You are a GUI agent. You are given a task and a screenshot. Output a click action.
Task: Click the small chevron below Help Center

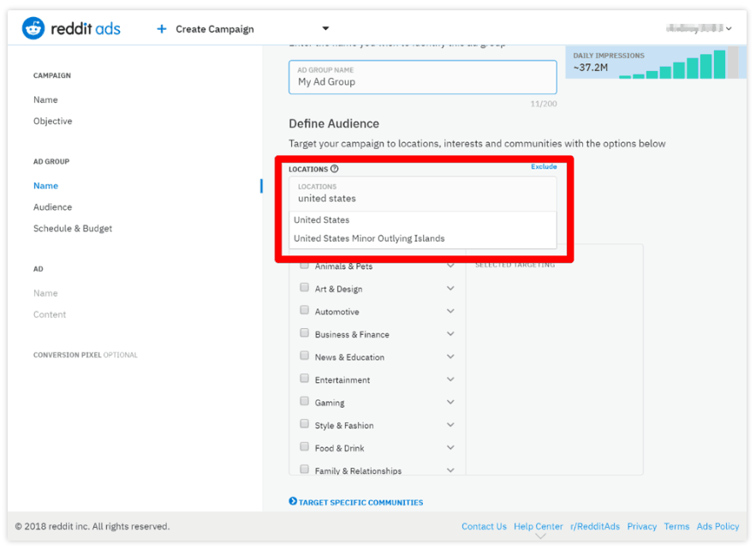tap(540, 535)
